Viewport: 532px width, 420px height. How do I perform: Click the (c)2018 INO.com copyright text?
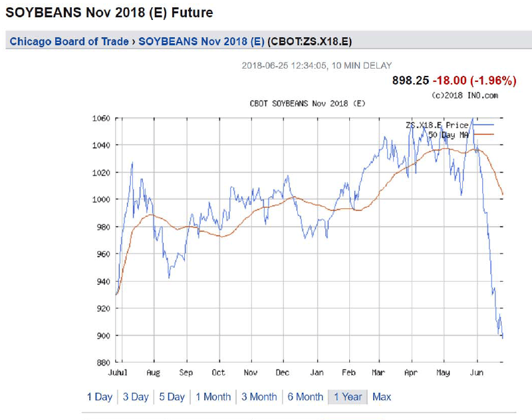pyautogui.click(x=463, y=93)
